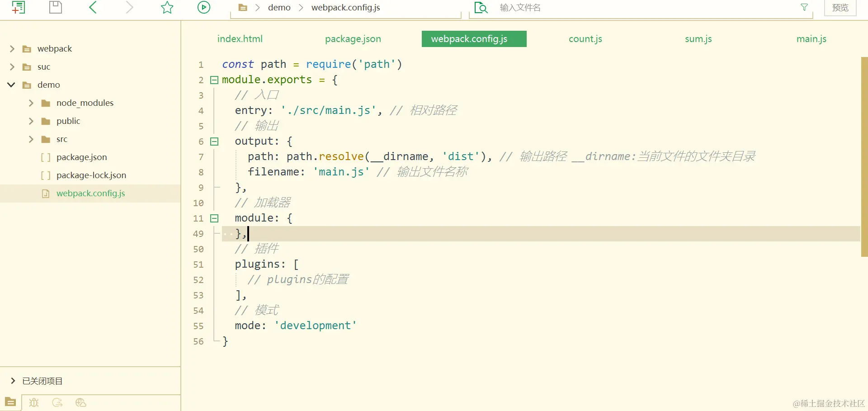
Task: Click the 'dist' string on line 7
Action: coord(461,156)
